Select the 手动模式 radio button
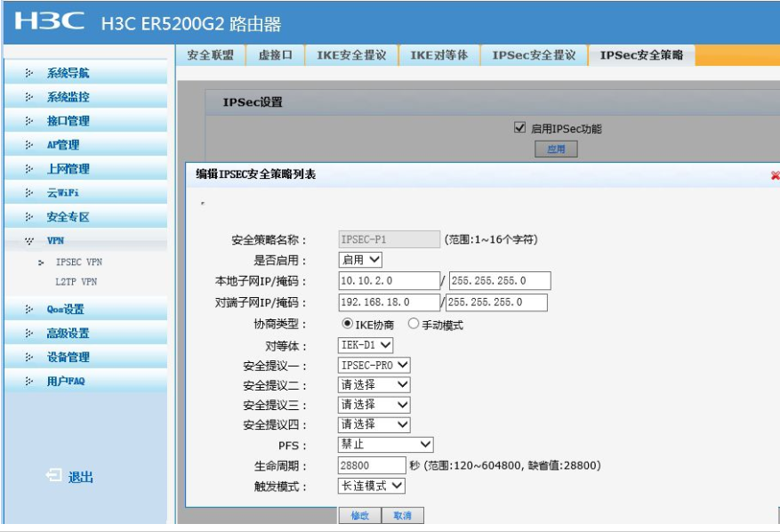 tap(413, 324)
